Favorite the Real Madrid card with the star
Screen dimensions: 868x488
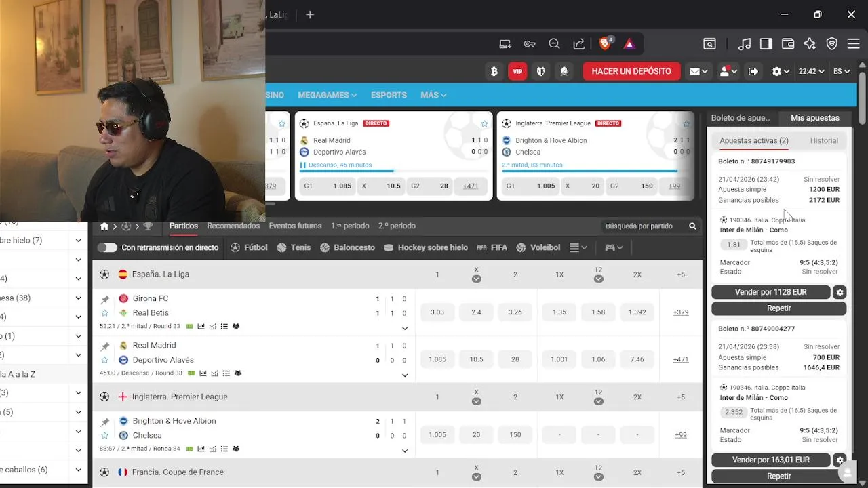(x=484, y=123)
